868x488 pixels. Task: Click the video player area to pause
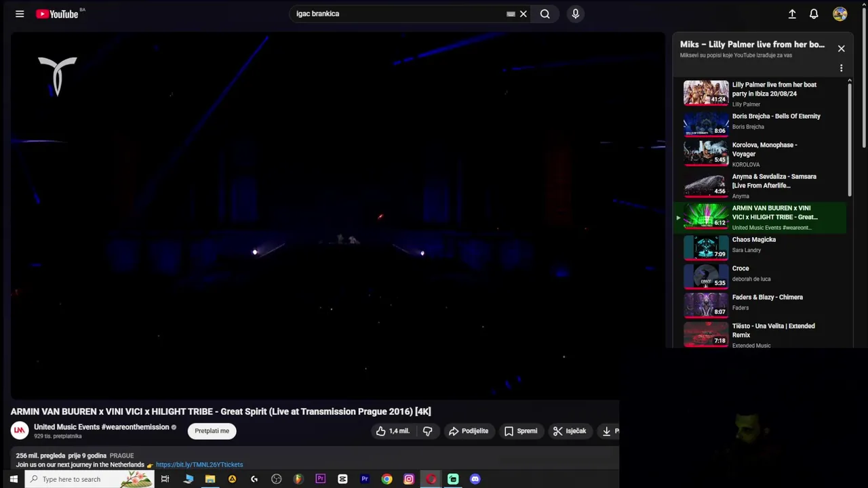(x=338, y=216)
